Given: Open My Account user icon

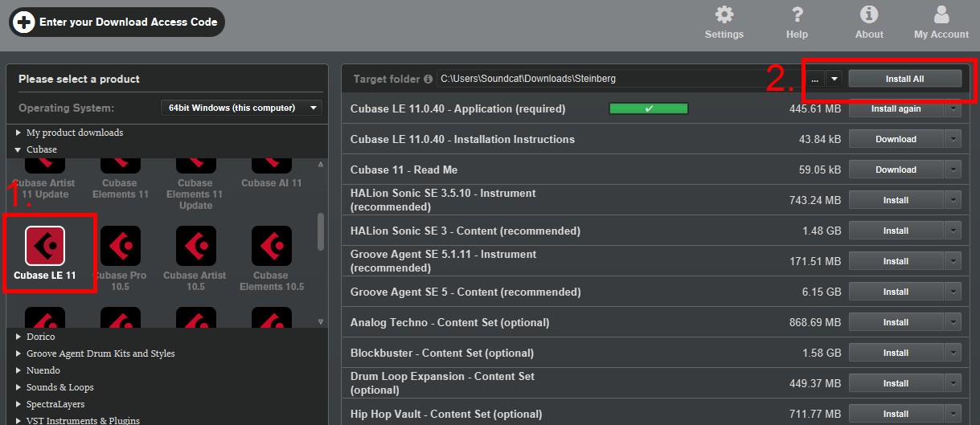Looking at the screenshot, I should click(941, 14).
